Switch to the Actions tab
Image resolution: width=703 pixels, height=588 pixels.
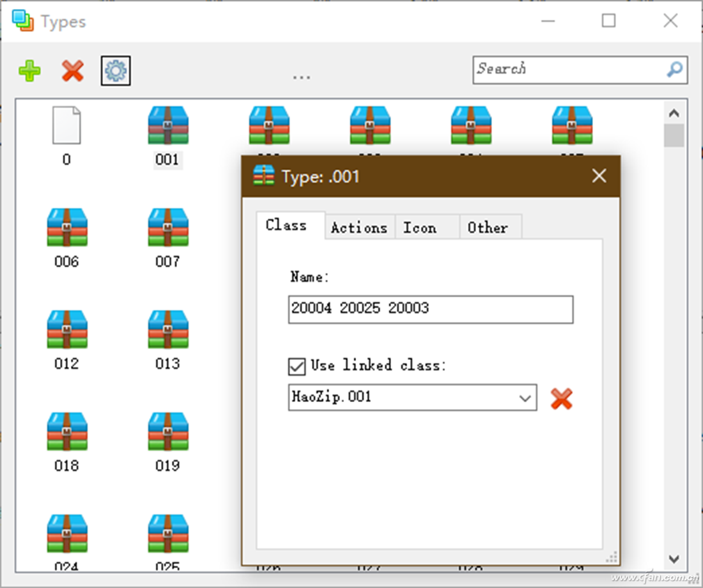click(x=359, y=228)
